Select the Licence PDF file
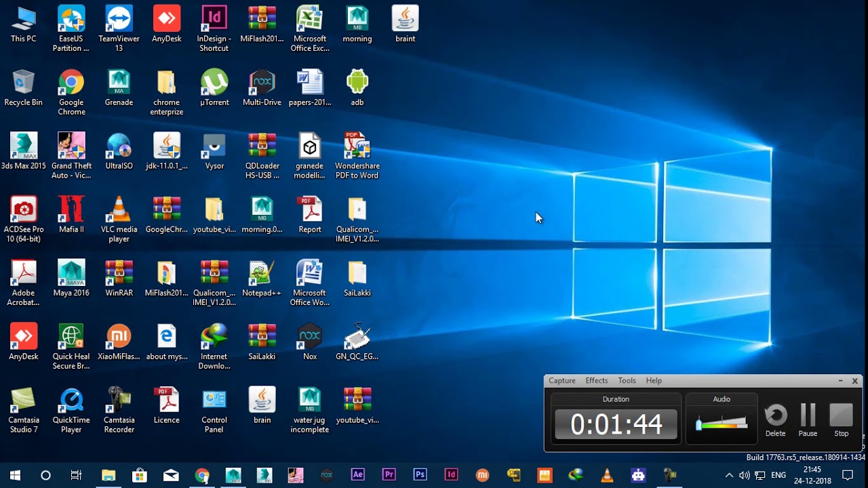 coord(167,406)
